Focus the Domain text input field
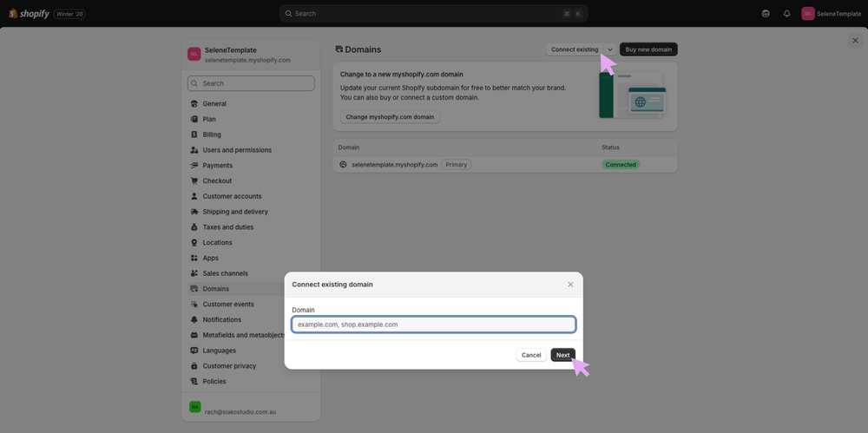The image size is (868, 433). (433, 325)
